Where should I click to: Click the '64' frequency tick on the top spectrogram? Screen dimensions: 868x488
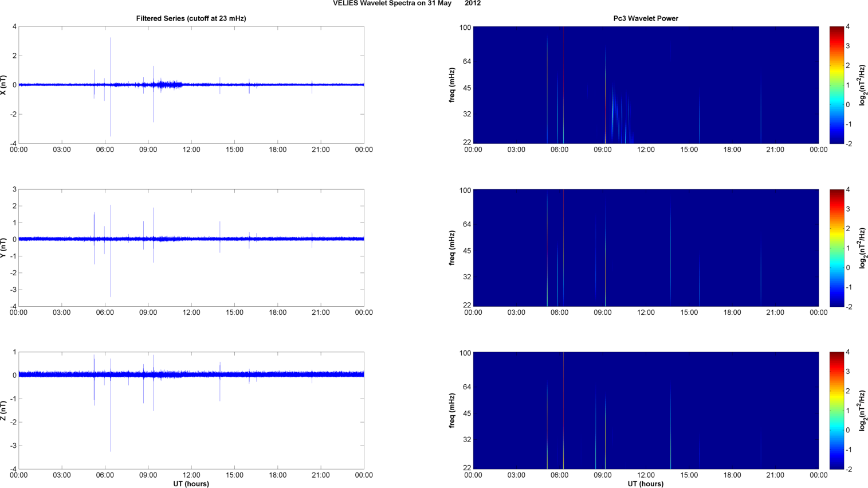click(x=466, y=61)
